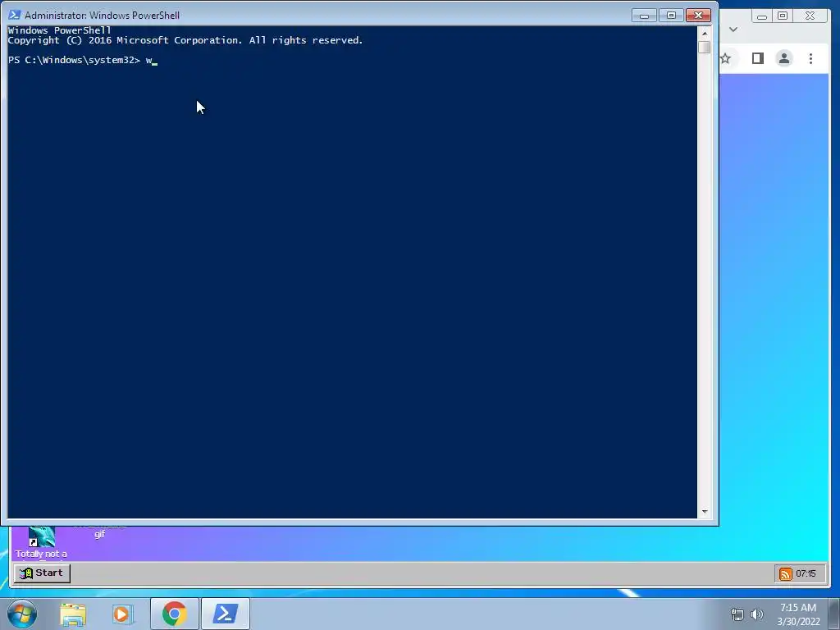840x630 pixels.
Task: Open File Explorer from taskbar
Action: pos(73,614)
